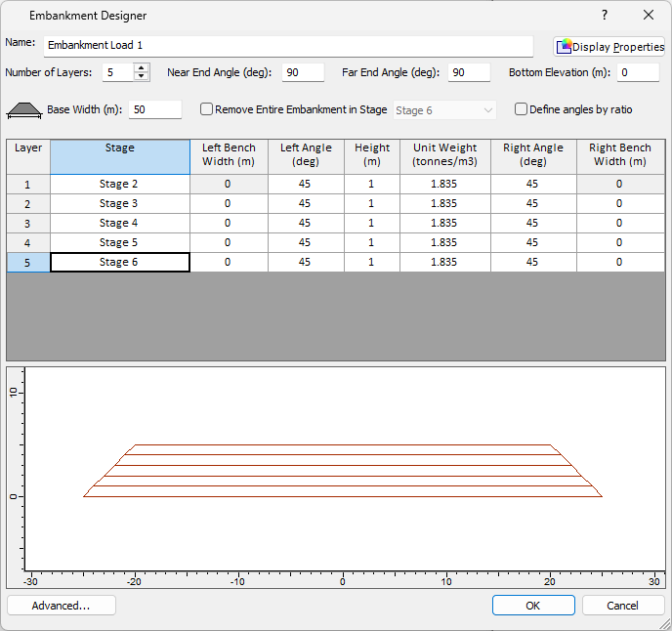Image resolution: width=672 pixels, height=631 pixels.
Task: Click the Bottom Elevation field
Action: [638, 72]
